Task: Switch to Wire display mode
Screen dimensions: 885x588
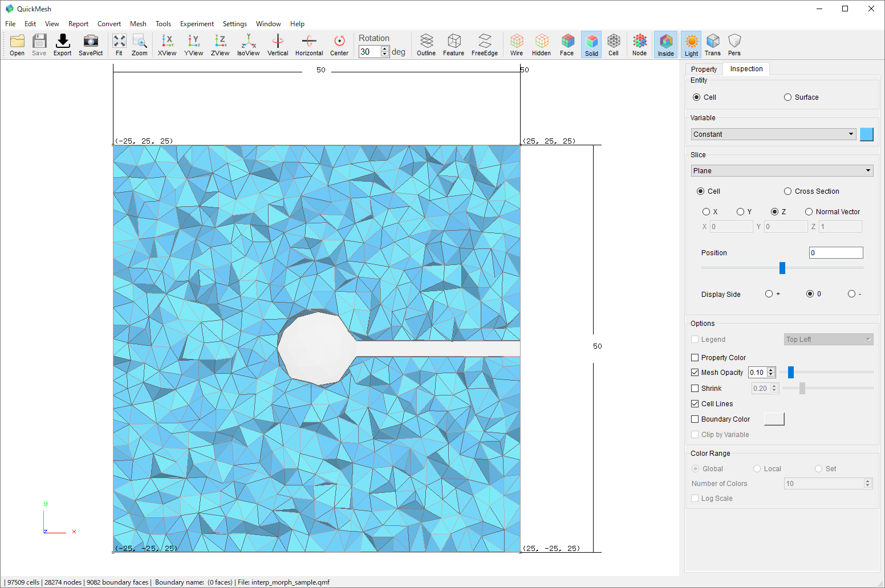Action: coord(516,44)
